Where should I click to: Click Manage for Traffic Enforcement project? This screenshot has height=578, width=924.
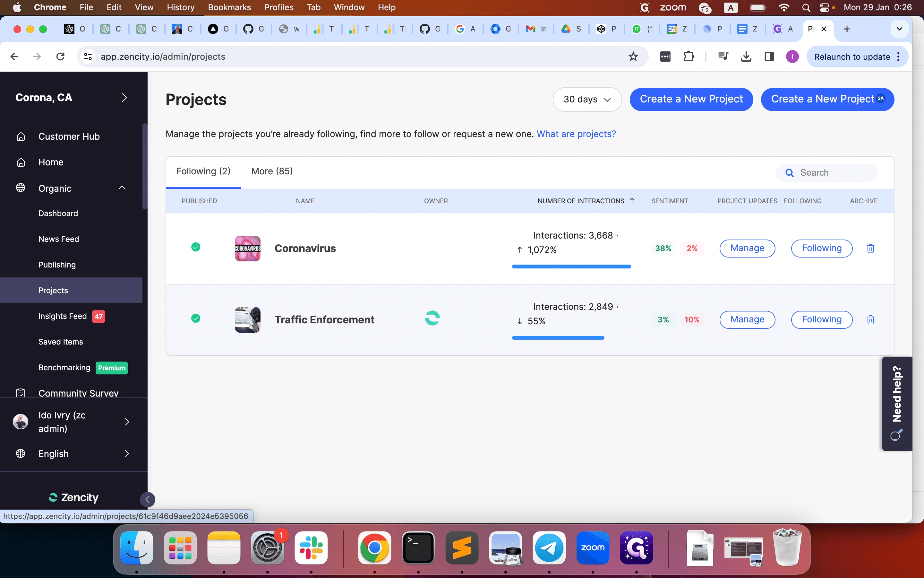747,320
